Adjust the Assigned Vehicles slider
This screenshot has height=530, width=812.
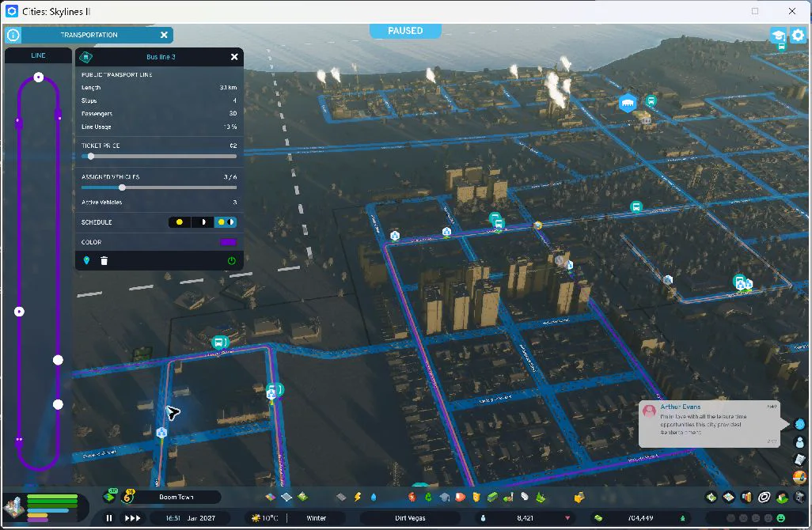pyautogui.click(x=159, y=187)
